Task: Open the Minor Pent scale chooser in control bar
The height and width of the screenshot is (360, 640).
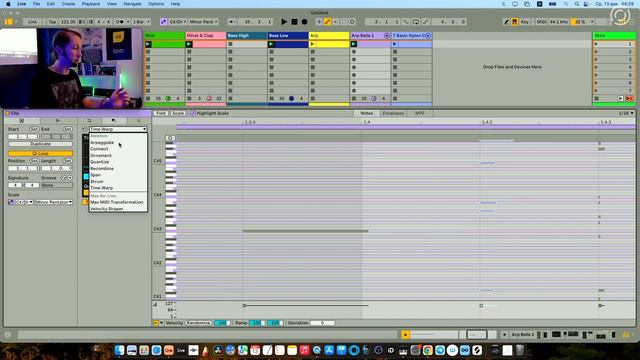Action: click(x=203, y=22)
